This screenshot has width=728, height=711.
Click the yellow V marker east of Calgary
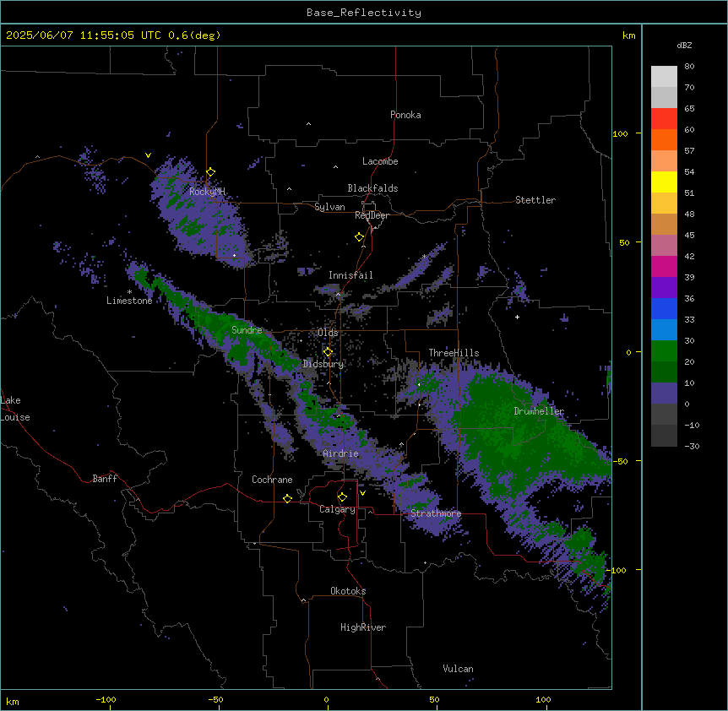[362, 493]
